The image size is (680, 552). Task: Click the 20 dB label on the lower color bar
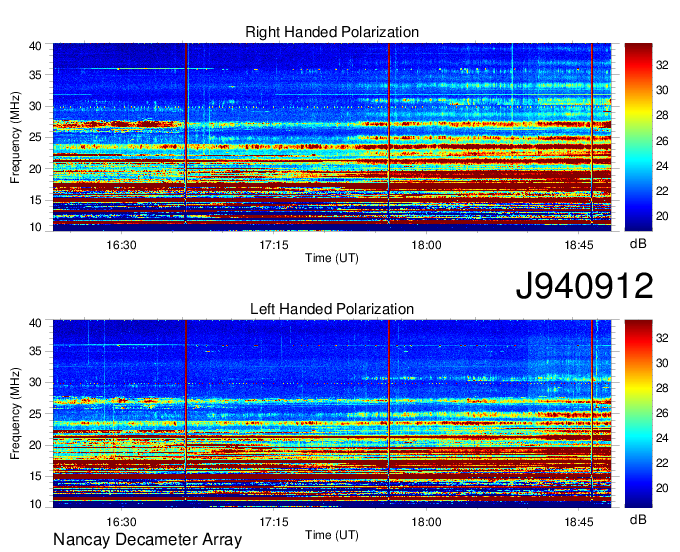coord(662,488)
